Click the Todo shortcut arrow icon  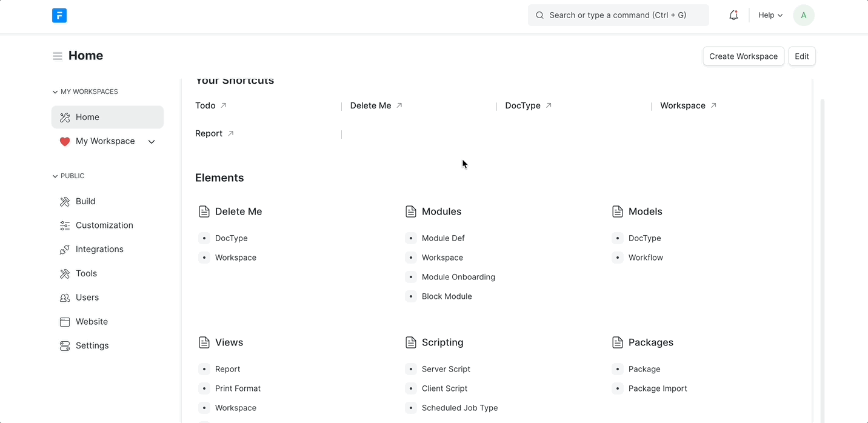224,105
